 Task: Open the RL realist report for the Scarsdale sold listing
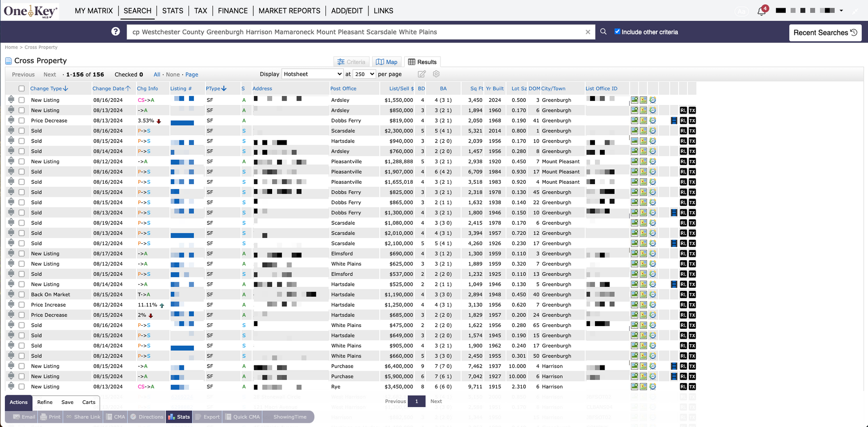click(x=684, y=131)
